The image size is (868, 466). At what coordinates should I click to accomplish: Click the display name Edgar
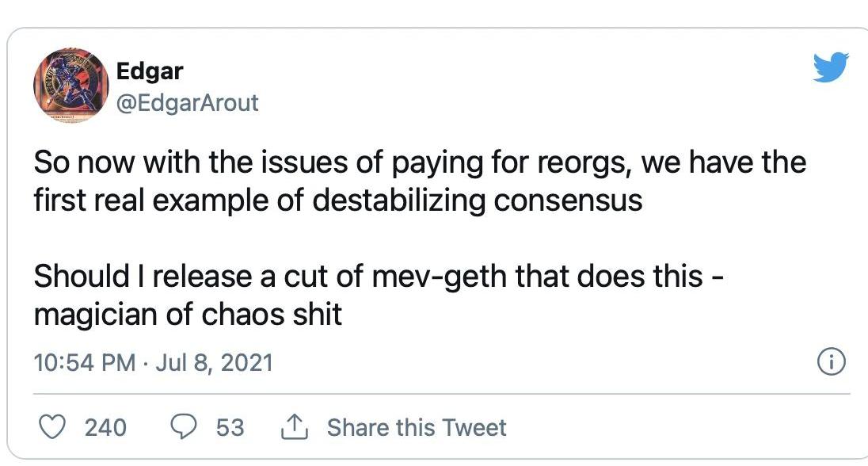150,71
